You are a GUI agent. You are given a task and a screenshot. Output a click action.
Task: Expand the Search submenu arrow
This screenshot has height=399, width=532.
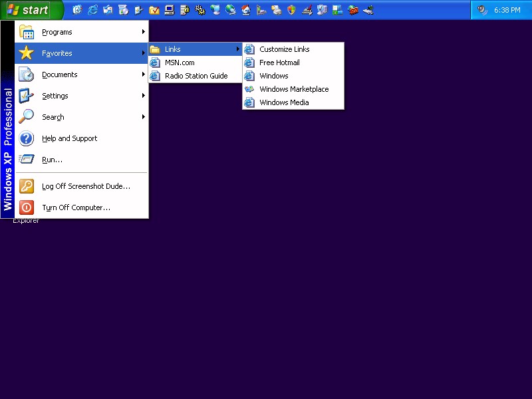click(x=143, y=117)
